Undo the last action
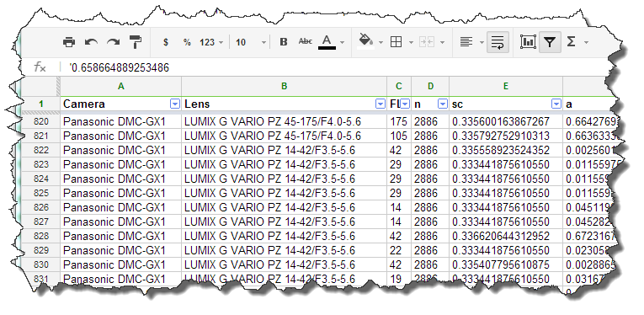Screen dimensions: 644x315 [x=91, y=42]
